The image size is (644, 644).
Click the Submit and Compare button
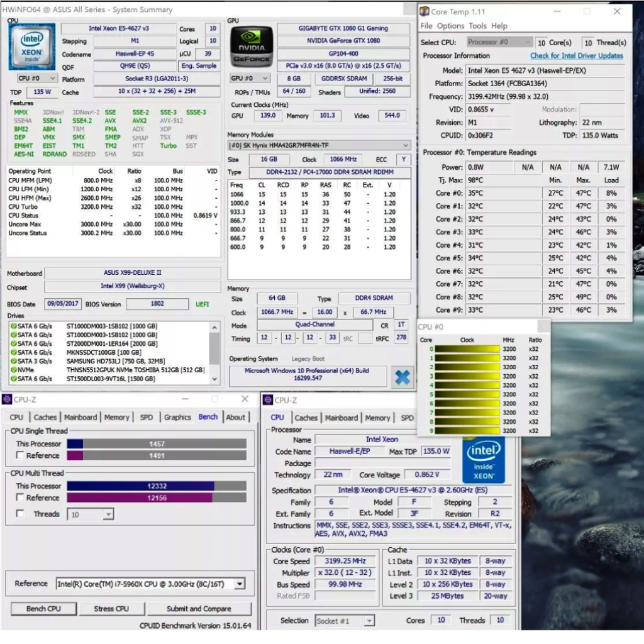pyautogui.click(x=199, y=609)
